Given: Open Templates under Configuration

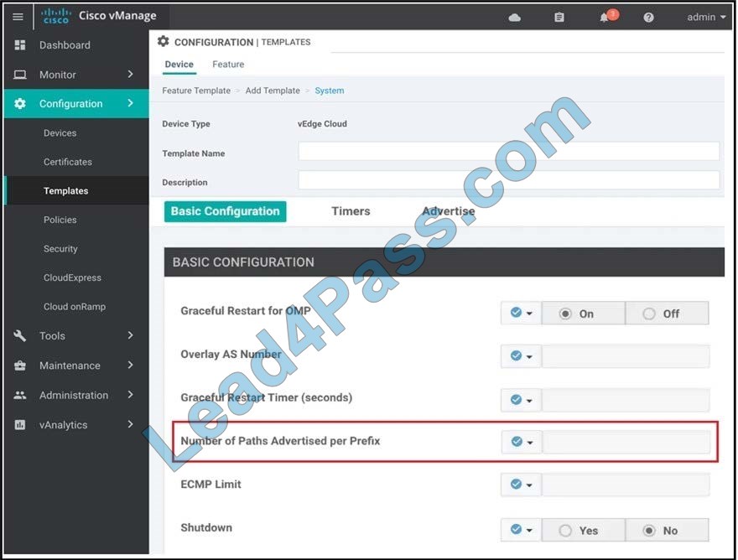Looking at the screenshot, I should coord(66,190).
